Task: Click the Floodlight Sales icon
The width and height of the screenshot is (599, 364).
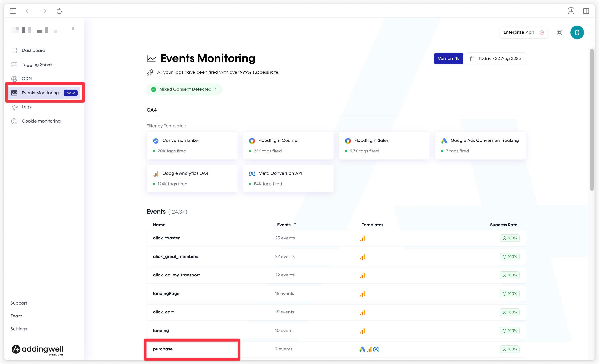Action: point(348,141)
